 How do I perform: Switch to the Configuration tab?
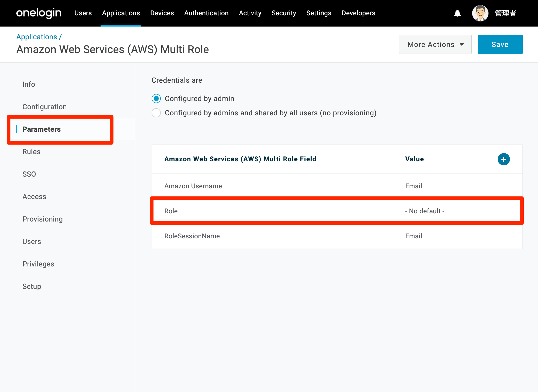(45, 107)
